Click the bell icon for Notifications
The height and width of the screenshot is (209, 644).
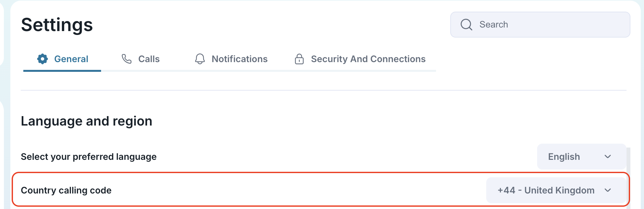click(200, 59)
